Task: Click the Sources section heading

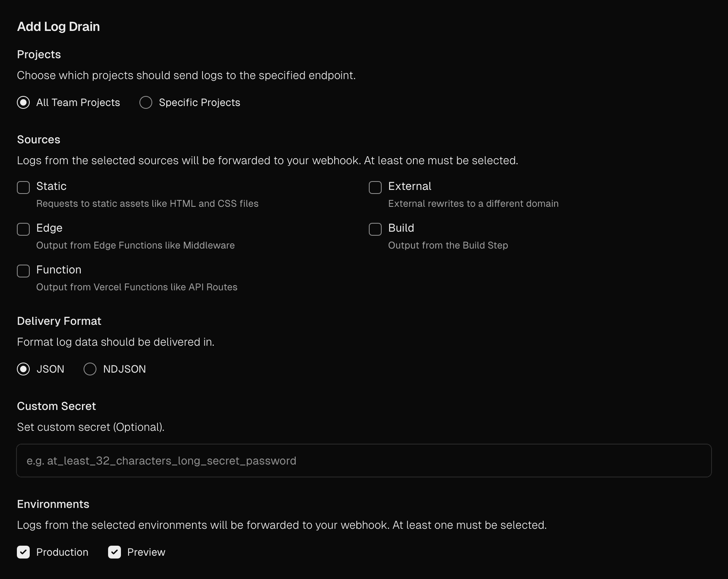Action: coord(39,139)
